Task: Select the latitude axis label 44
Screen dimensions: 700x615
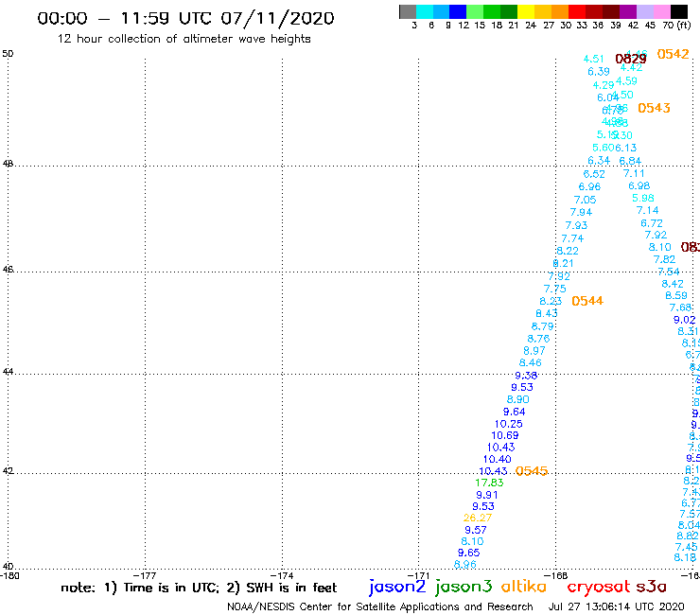Action: click(8, 372)
